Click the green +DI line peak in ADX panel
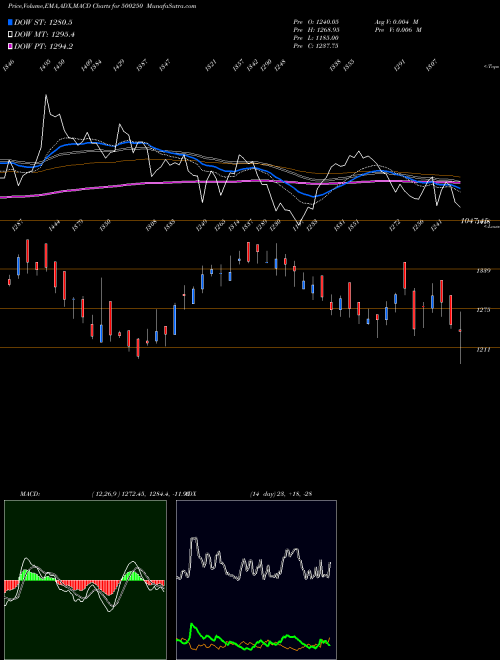 click(193, 625)
